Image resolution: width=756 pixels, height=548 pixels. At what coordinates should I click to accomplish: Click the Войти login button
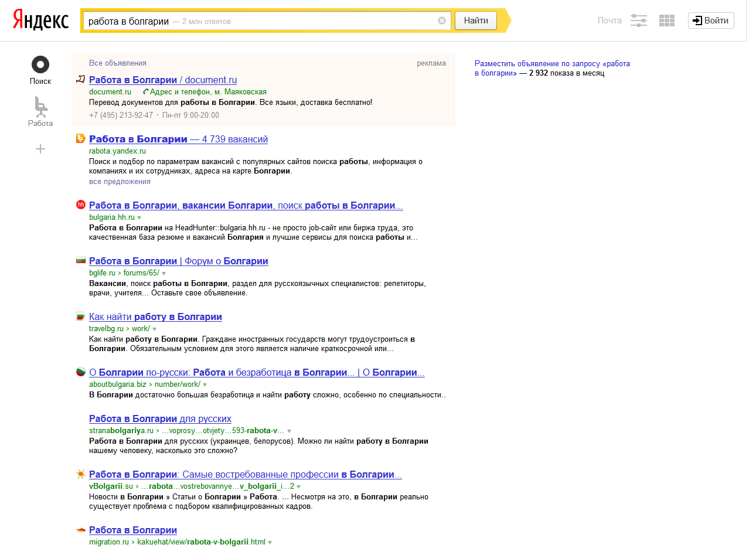point(711,21)
